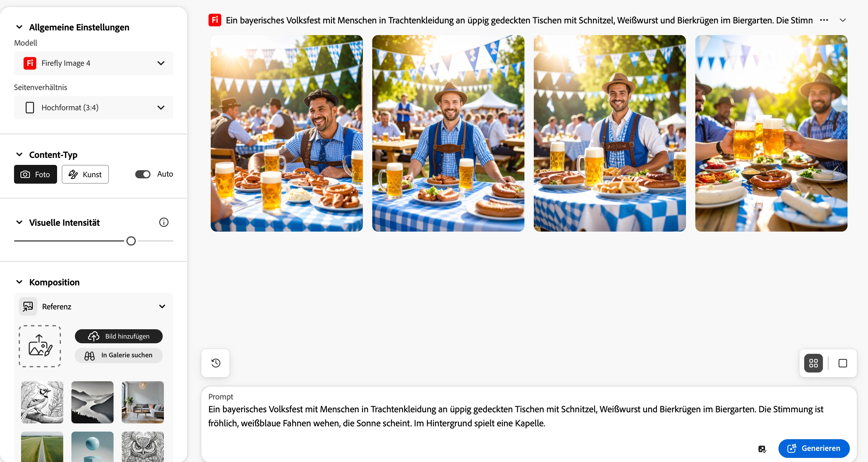The width and height of the screenshot is (868, 462).
Task: Select Foto content type
Action: click(35, 174)
